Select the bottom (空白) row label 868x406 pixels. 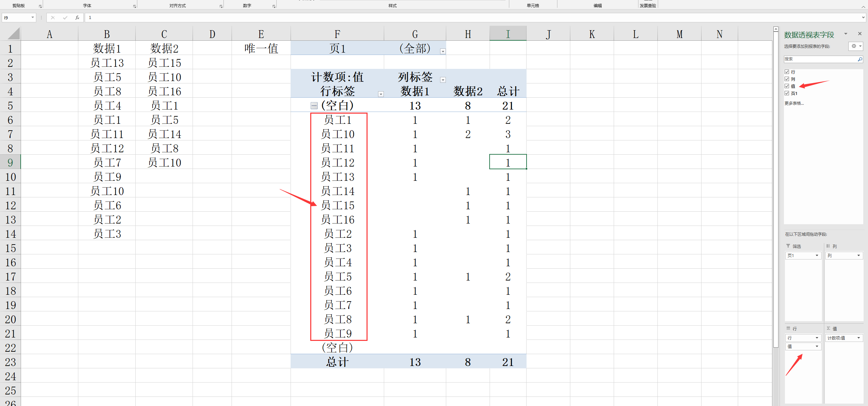[337, 348]
